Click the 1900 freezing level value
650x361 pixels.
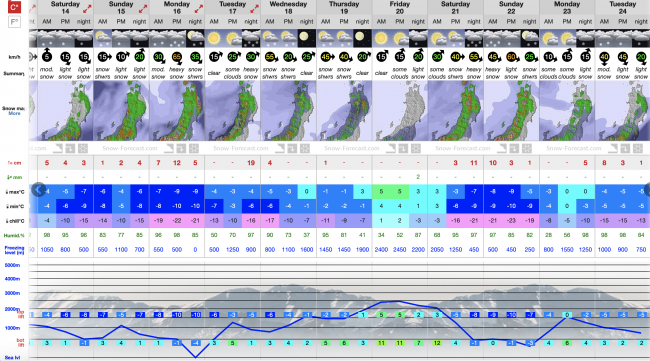[362, 250]
